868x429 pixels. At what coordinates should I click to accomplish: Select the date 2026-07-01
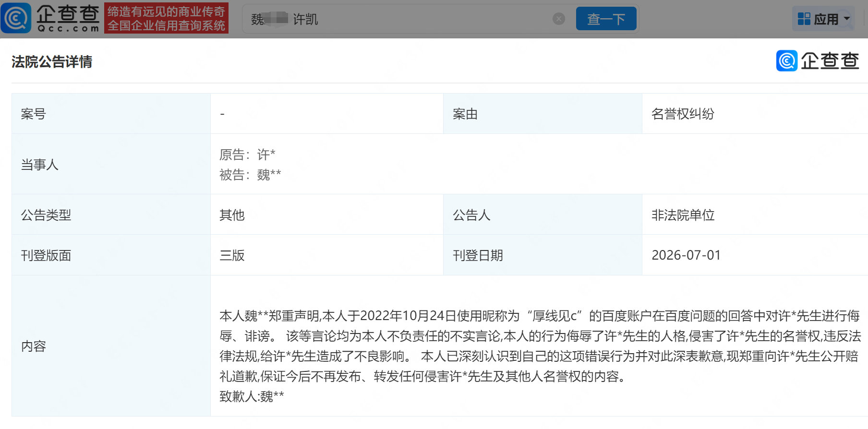pyautogui.click(x=686, y=255)
